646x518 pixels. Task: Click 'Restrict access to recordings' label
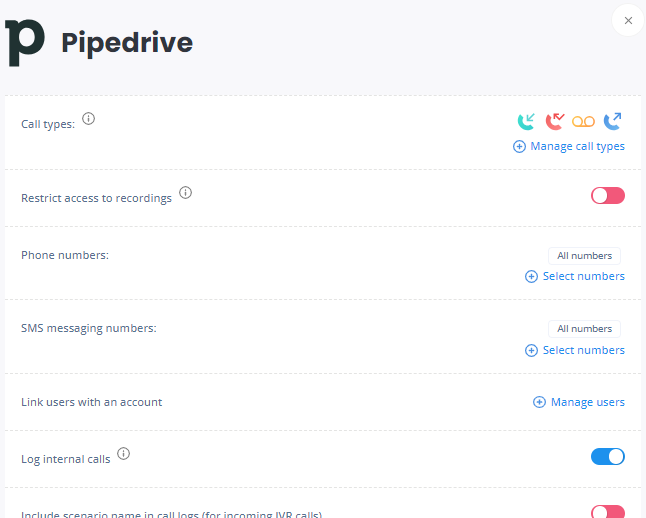coord(96,198)
